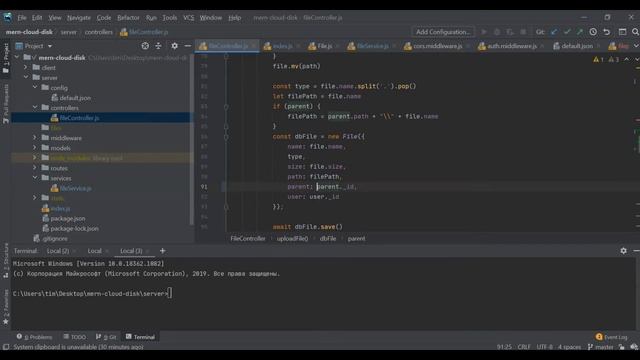
Task: Switch to the cors.middleware.js editor tab
Action: click(x=437, y=46)
